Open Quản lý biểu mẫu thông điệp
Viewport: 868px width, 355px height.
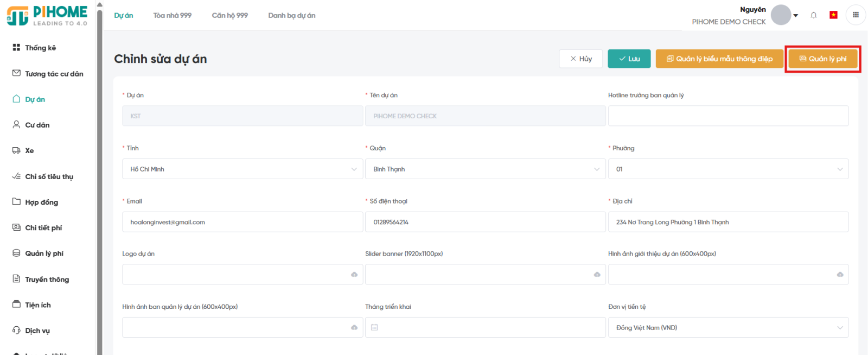(719, 59)
